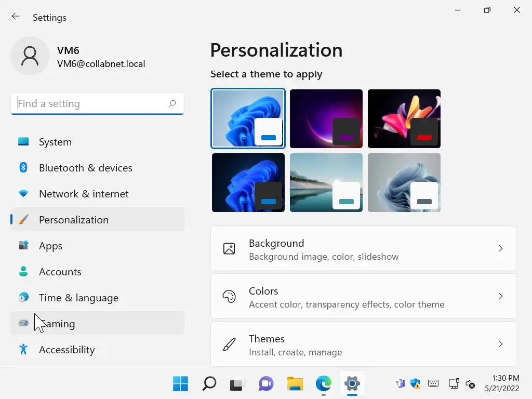
Task: Minimize the Settings window
Action: point(458,10)
